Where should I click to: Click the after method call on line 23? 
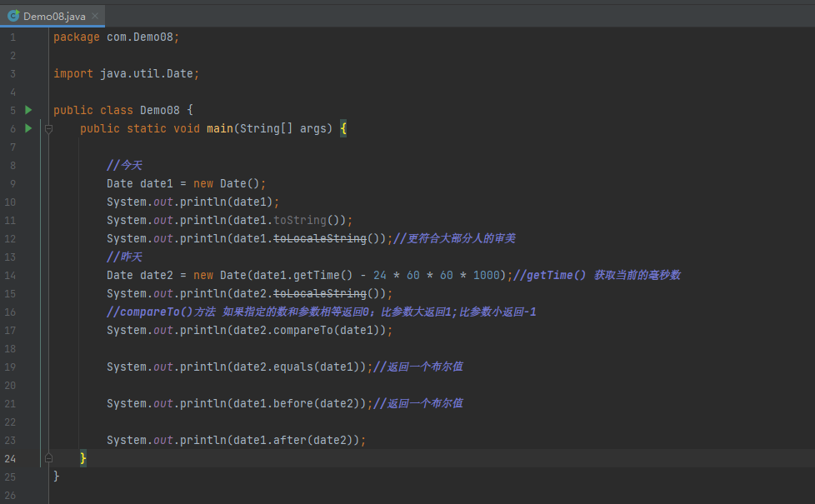tap(290, 440)
